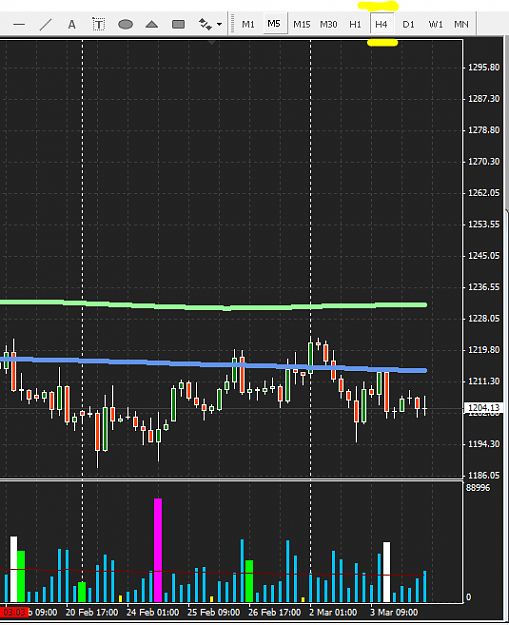Image resolution: width=509 pixels, height=625 pixels.
Task: Click the 25 Feb 09:00 time label
Action: pyautogui.click(x=214, y=613)
